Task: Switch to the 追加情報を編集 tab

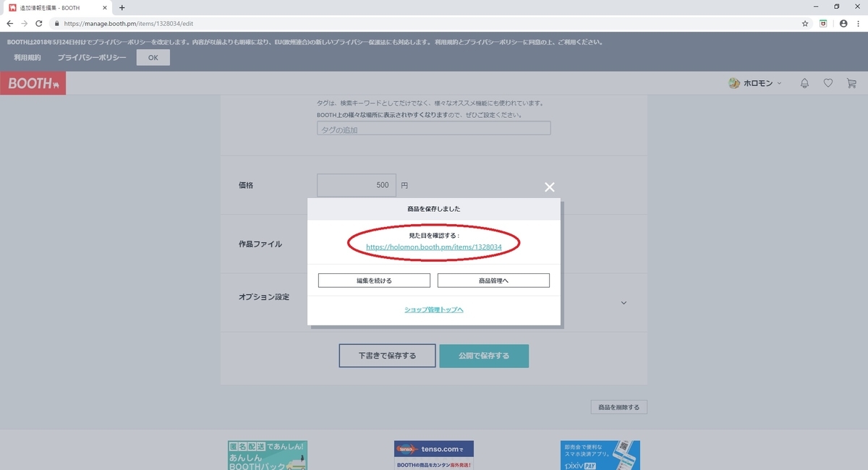Action: pyautogui.click(x=51, y=8)
